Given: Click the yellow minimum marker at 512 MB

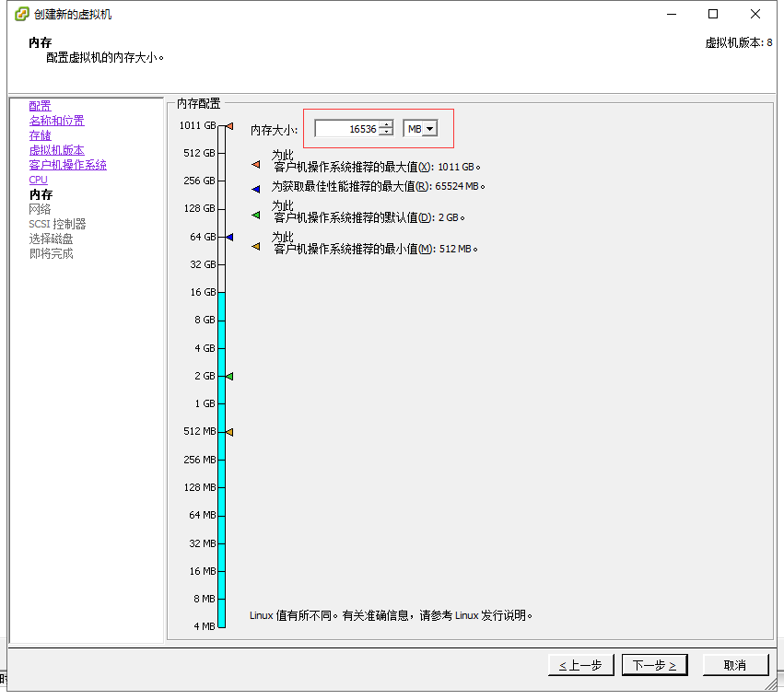Looking at the screenshot, I should (x=228, y=431).
